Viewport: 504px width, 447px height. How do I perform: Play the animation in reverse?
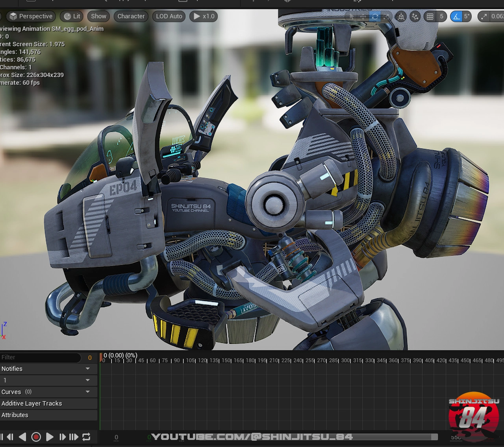tap(22, 437)
